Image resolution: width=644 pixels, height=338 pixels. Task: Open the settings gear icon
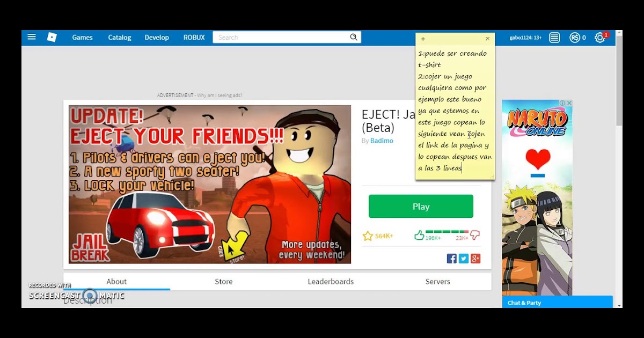(600, 38)
